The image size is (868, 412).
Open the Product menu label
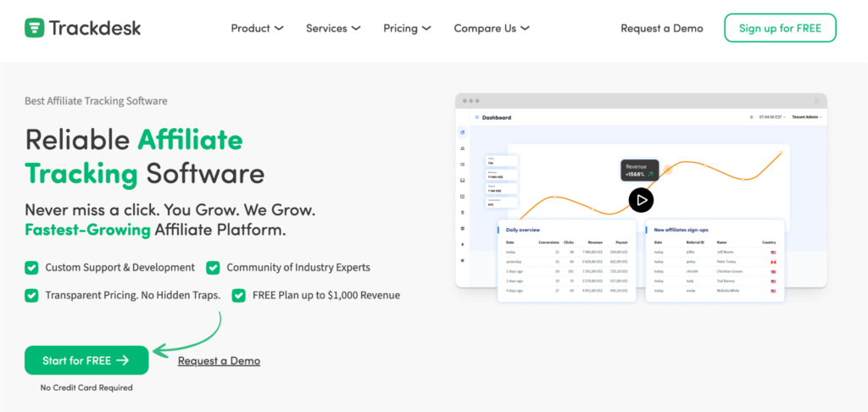tap(251, 28)
